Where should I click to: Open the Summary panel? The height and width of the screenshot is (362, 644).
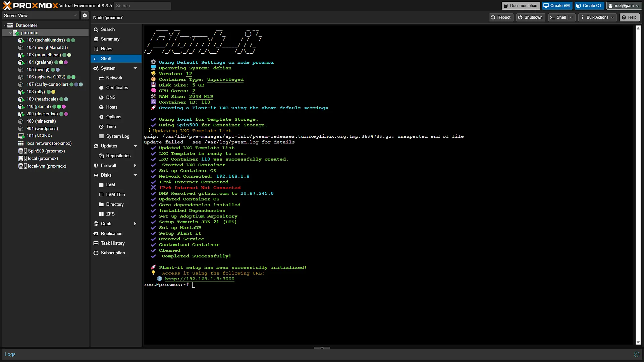click(x=116, y=39)
